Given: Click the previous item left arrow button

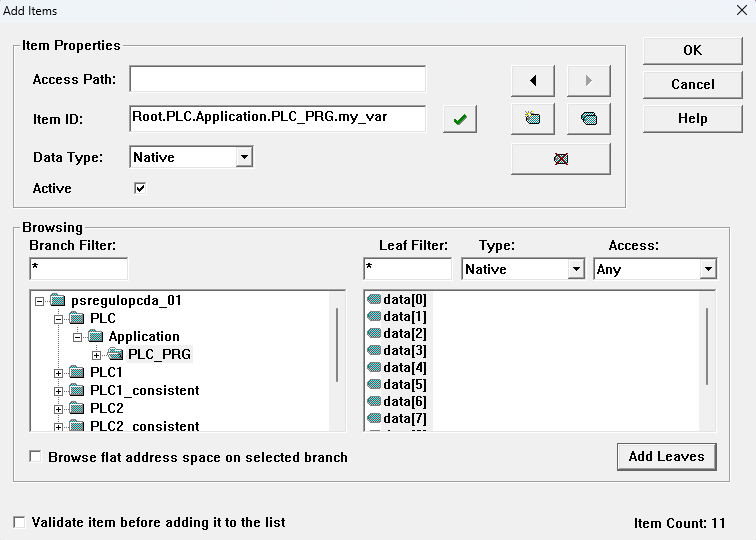Looking at the screenshot, I should (533, 81).
